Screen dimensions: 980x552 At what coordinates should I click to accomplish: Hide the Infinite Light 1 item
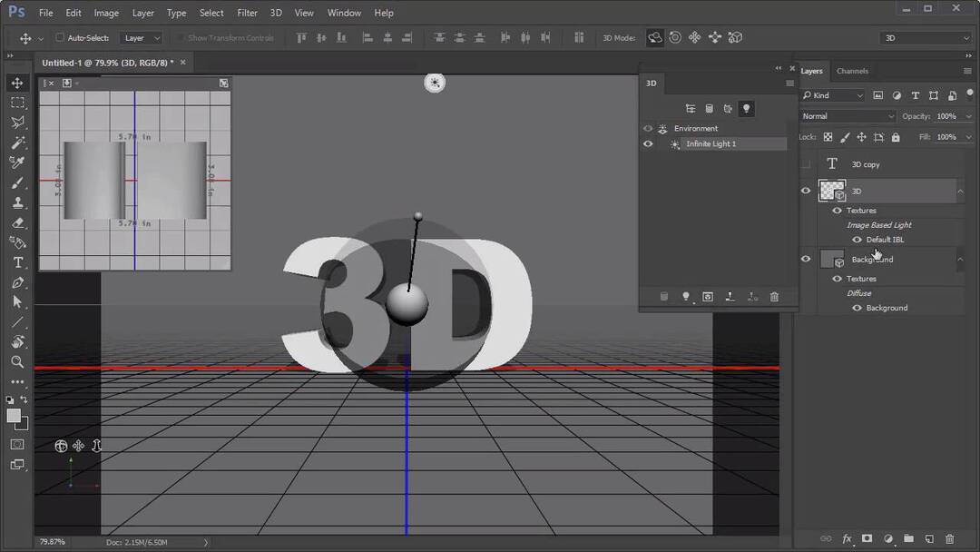648,144
